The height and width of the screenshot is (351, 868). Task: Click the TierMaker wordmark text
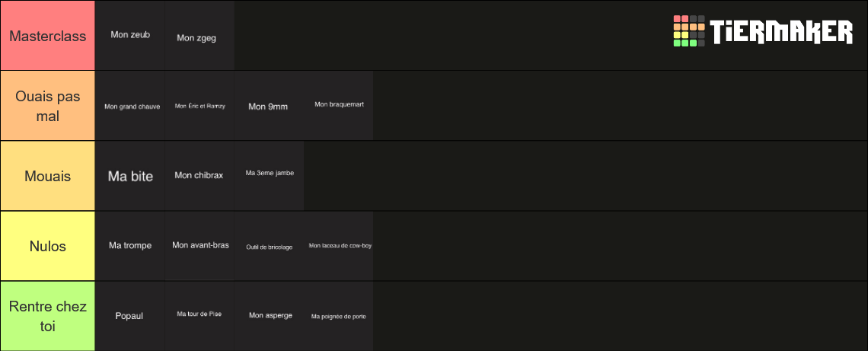782,31
